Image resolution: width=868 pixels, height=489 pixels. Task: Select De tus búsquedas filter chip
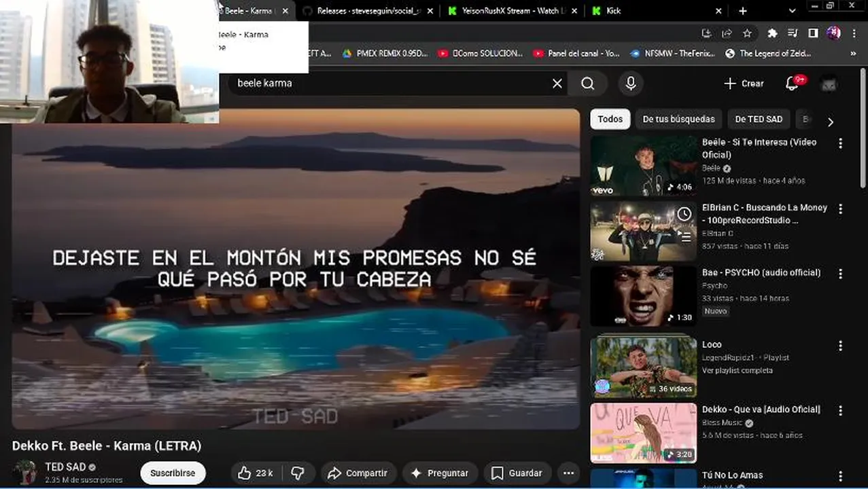[x=678, y=119]
